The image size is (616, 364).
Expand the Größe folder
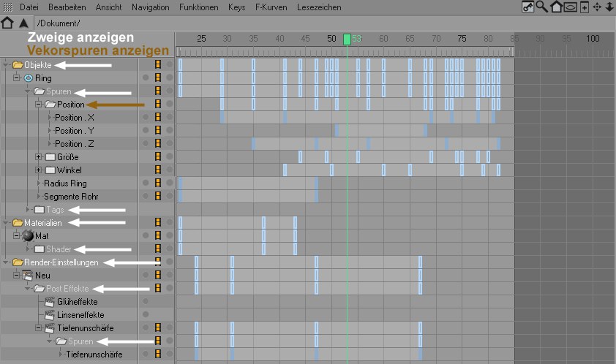(x=39, y=157)
